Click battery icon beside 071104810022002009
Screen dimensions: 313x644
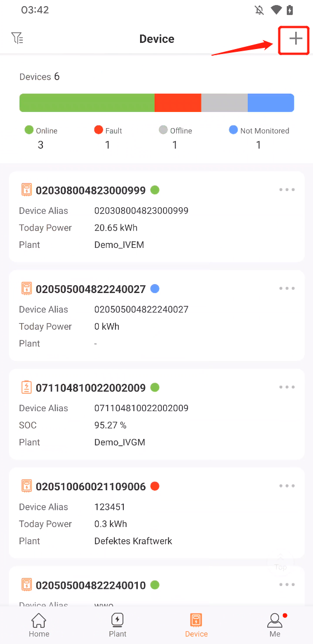pyautogui.click(x=26, y=387)
